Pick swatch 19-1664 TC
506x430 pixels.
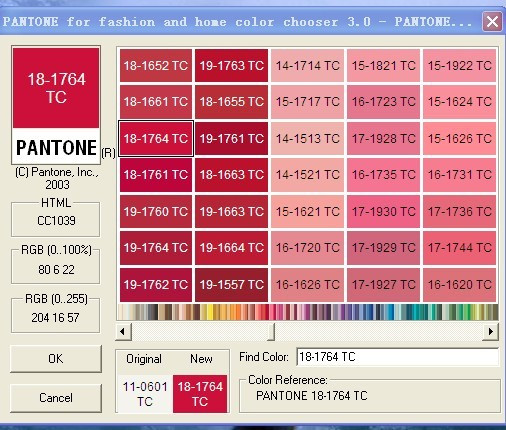231,248
